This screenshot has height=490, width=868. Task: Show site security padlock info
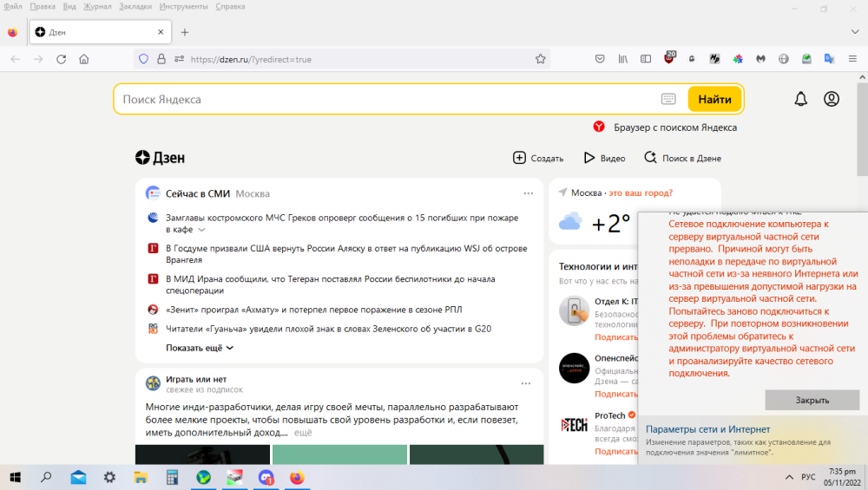click(x=161, y=59)
